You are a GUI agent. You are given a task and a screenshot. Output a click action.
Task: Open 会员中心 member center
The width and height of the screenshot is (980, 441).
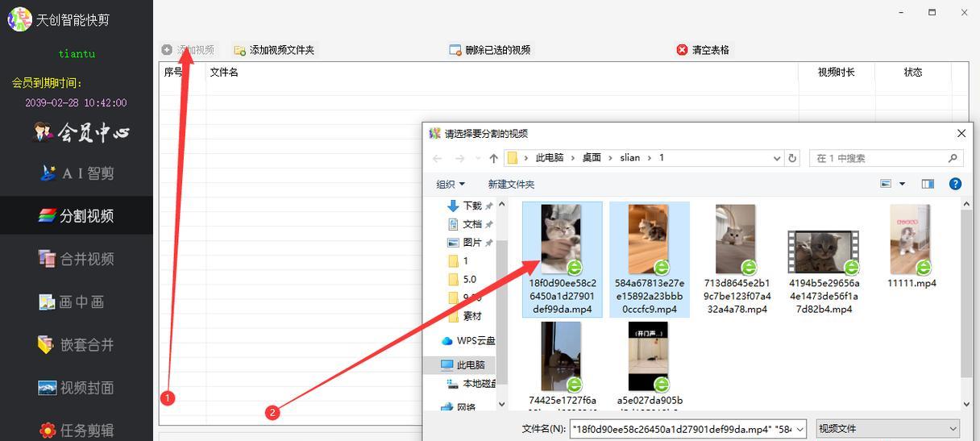pos(81,132)
